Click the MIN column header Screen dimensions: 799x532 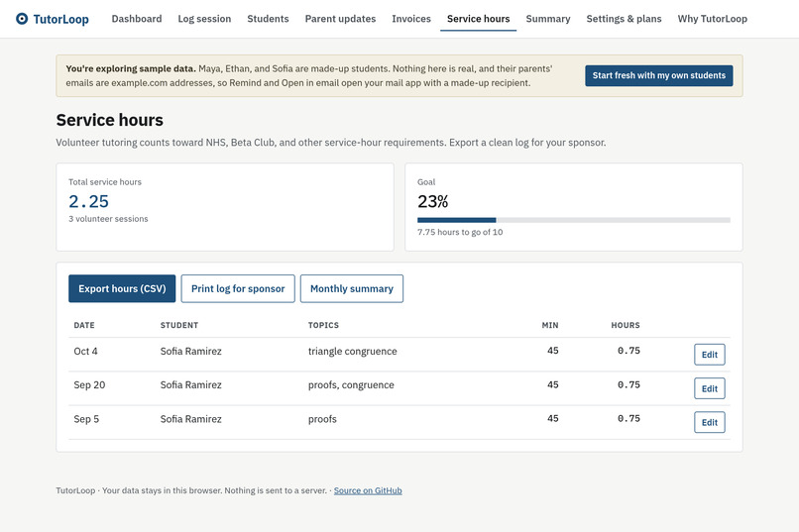pos(550,325)
